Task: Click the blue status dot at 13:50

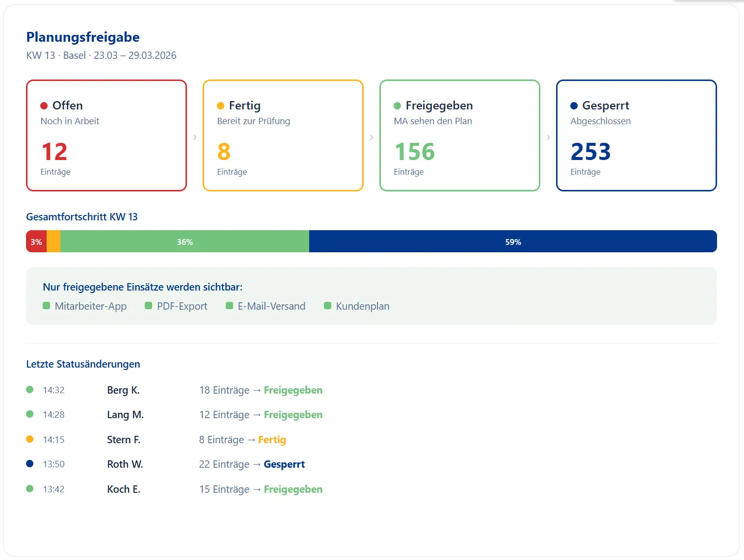Action: pos(30,464)
